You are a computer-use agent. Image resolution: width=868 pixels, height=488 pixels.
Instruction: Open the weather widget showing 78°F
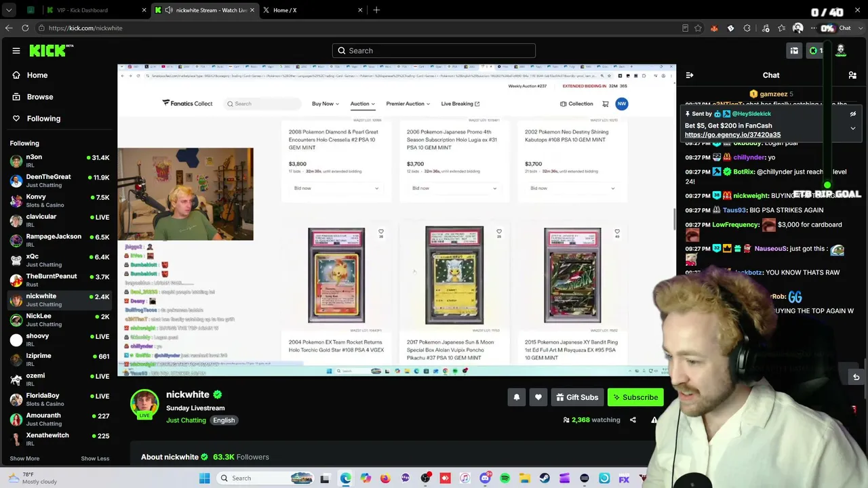pyautogui.click(x=33, y=478)
